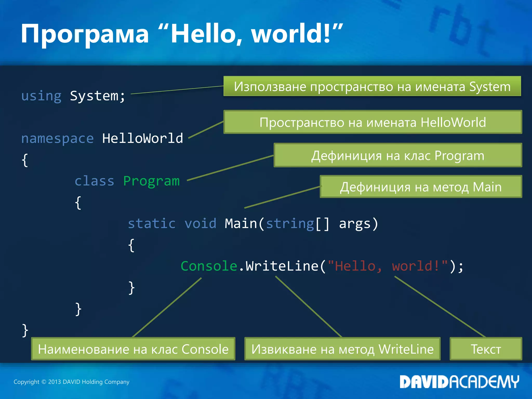Select the green 'Текст' label box
This screenshot has width=532, height=399.
[x=486, y=349]
